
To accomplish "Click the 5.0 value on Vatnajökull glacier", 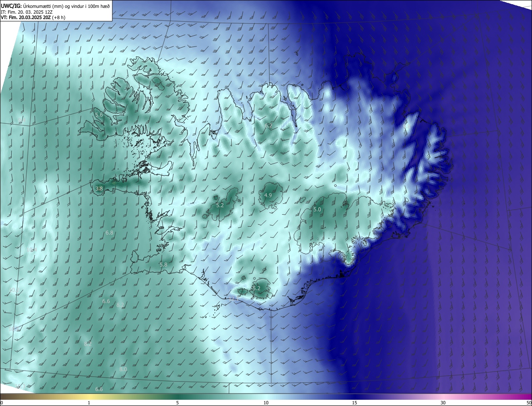I will 317,209.
